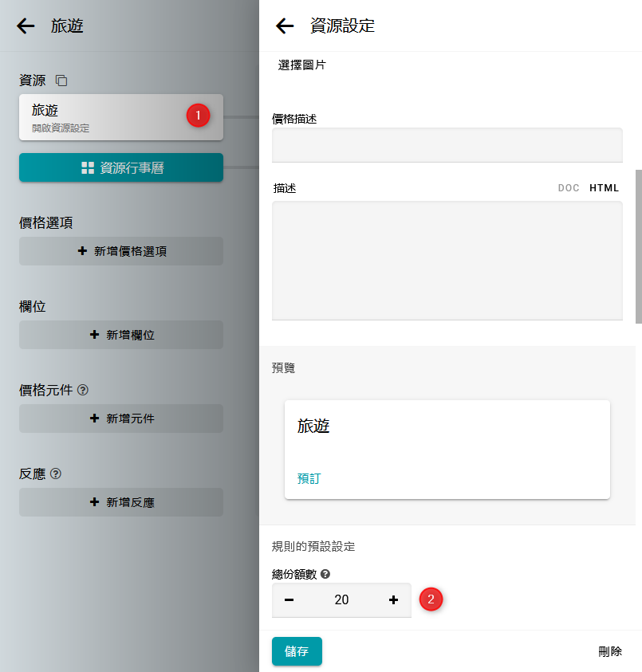
Task: Open the 旅遊 resource settings card
Action: pyautogui.click(x=104, y=116)
